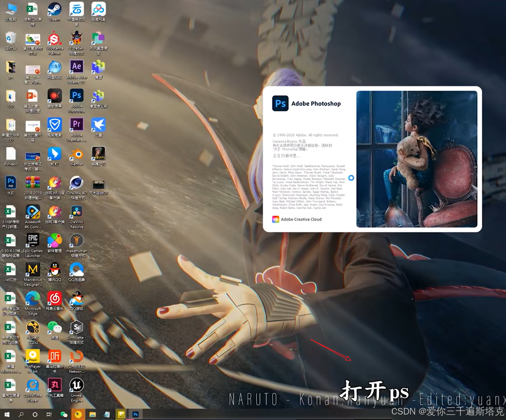
Task: Open Aiseesoft 4K Converter shortcut
Action: point(33,216)
